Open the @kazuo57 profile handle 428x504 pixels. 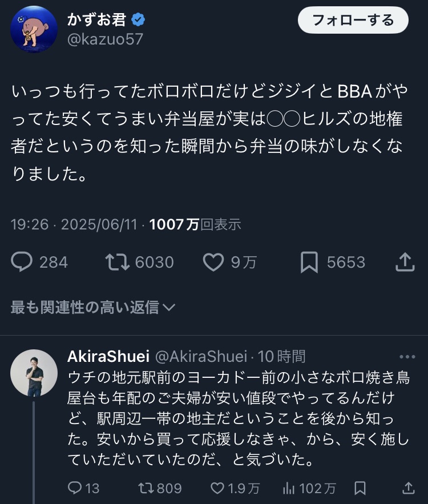click(106, 39)
